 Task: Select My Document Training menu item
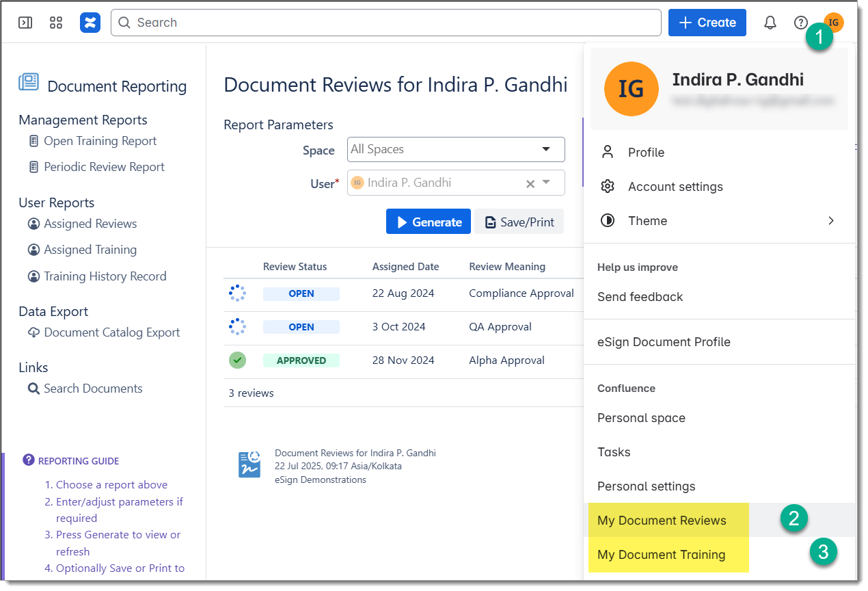[x=661, y=555]
